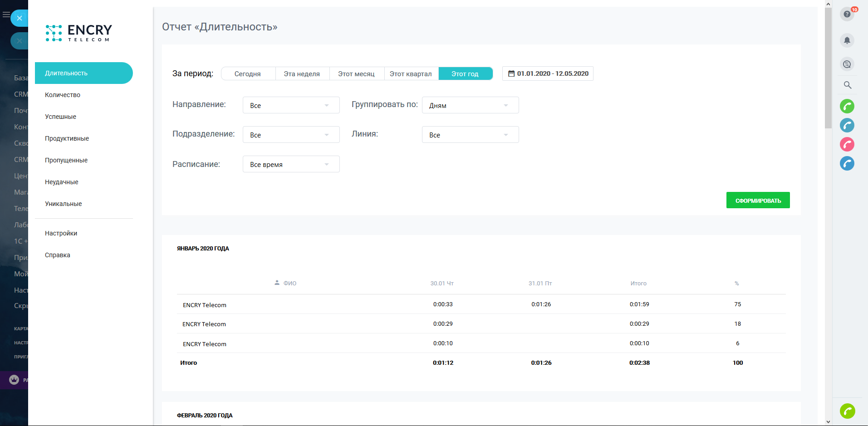Click the page vertical scrollbar thumb

point(828,68)
